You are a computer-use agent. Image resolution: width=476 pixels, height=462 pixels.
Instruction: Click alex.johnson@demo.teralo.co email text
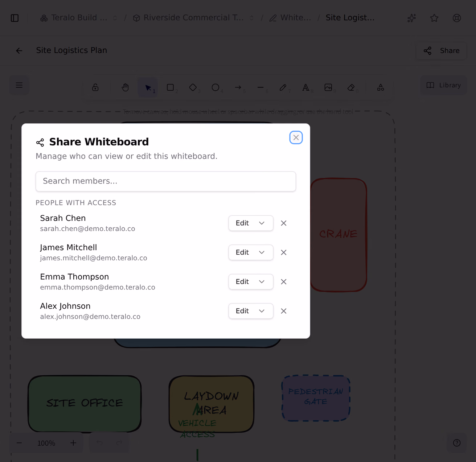tap(90, 317)
